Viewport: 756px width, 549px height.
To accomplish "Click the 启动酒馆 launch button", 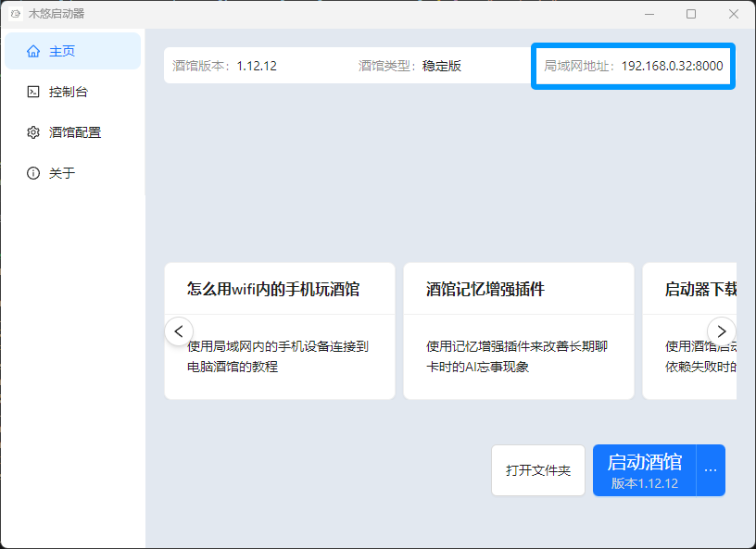I will pos(644,470).
